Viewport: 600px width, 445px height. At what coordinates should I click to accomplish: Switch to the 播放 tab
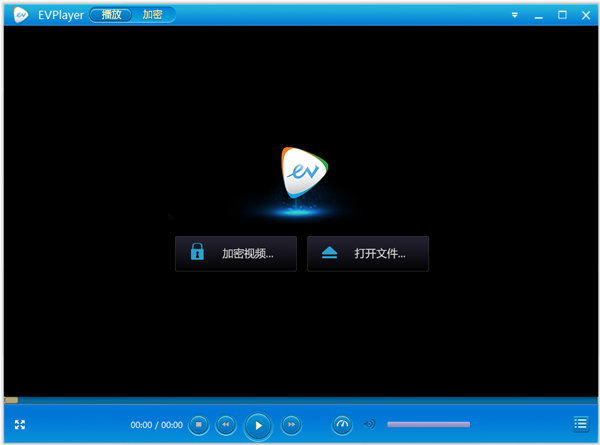[111, 15]
